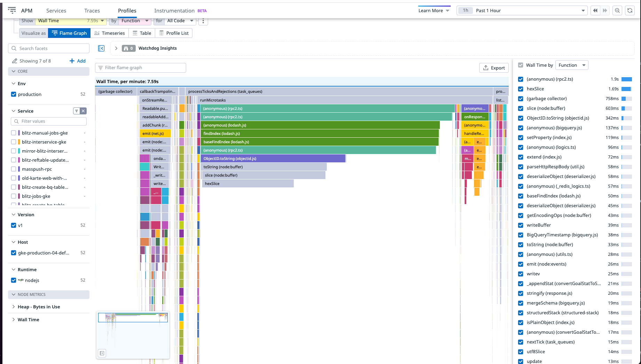Switch to the Traces tab

[92, 11]
